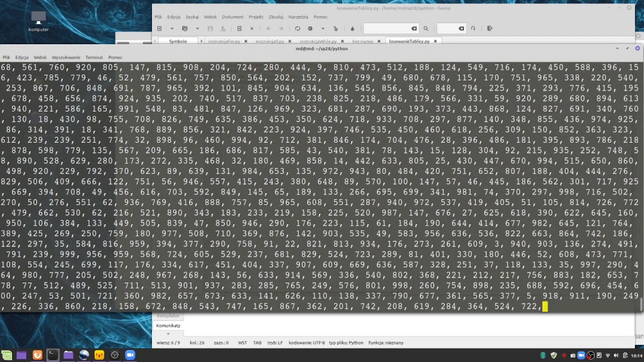Open the Narzędzia menu in Geany
The height and width of the screenshot is (362, 644).
tap(298, 17)
